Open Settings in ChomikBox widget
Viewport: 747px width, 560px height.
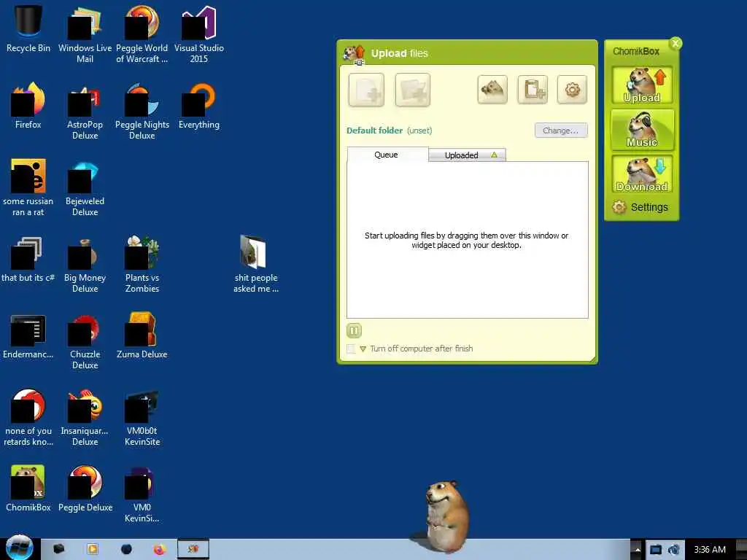[640, 207]
